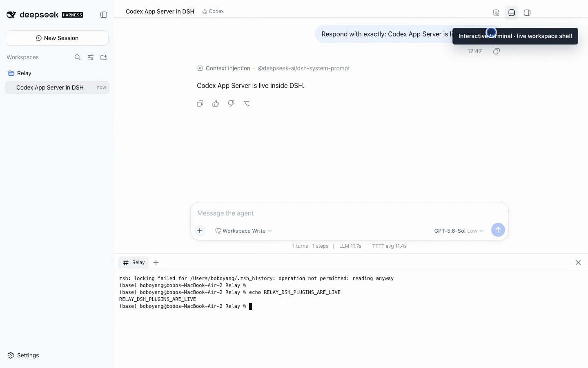Click the plus attach button in composer
Screen dimensions: 588x368
200,231
